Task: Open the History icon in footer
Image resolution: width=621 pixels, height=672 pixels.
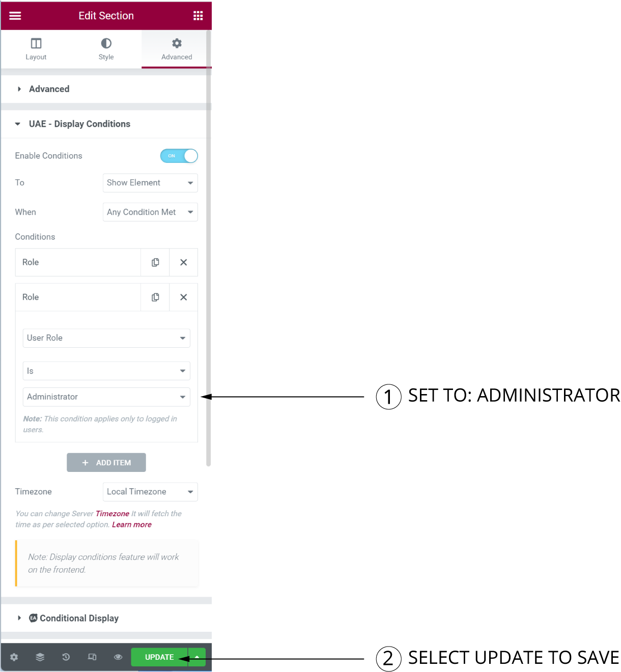Action: (x=66, y=657)
